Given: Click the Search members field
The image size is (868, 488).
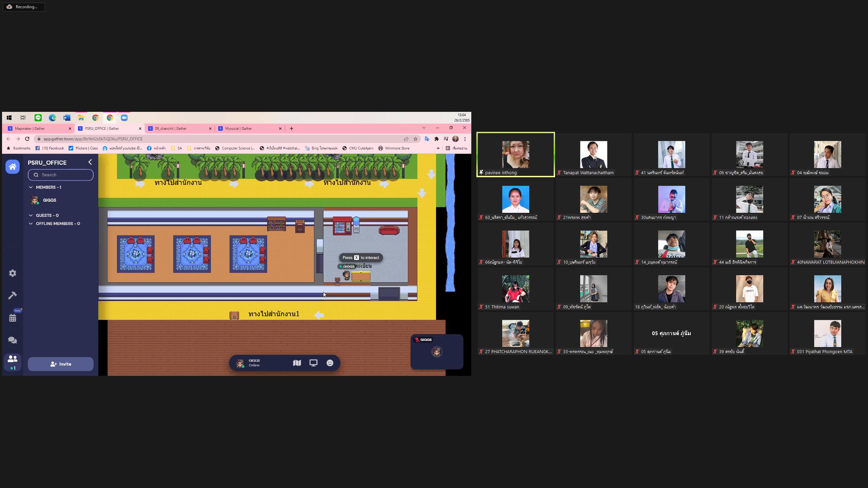Looking at the screenshot, I should (x=61, y=175).
